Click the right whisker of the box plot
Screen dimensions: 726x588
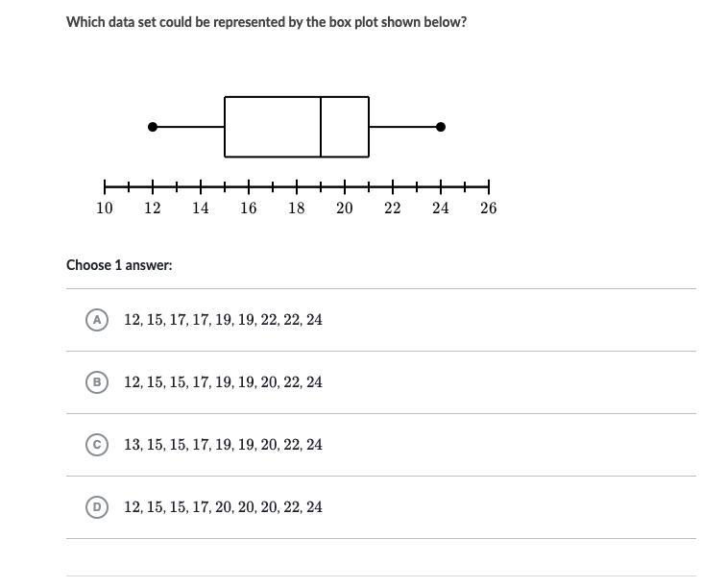point(404,127)
